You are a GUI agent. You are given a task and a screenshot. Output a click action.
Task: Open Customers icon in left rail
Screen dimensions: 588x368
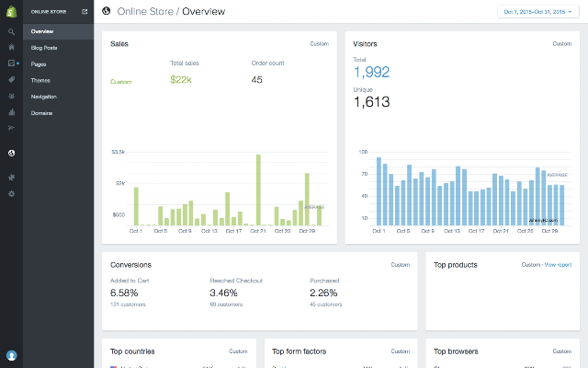[x=12, y=96]
